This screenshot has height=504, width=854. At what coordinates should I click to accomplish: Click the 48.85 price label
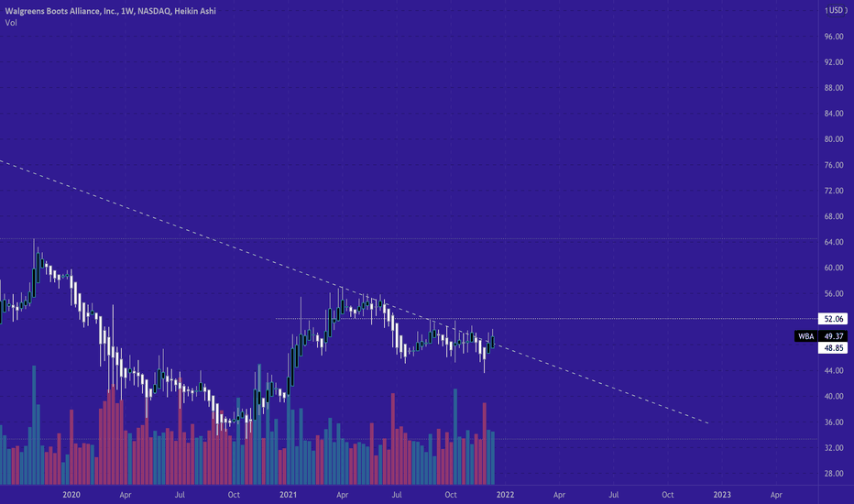coord(833,348)
